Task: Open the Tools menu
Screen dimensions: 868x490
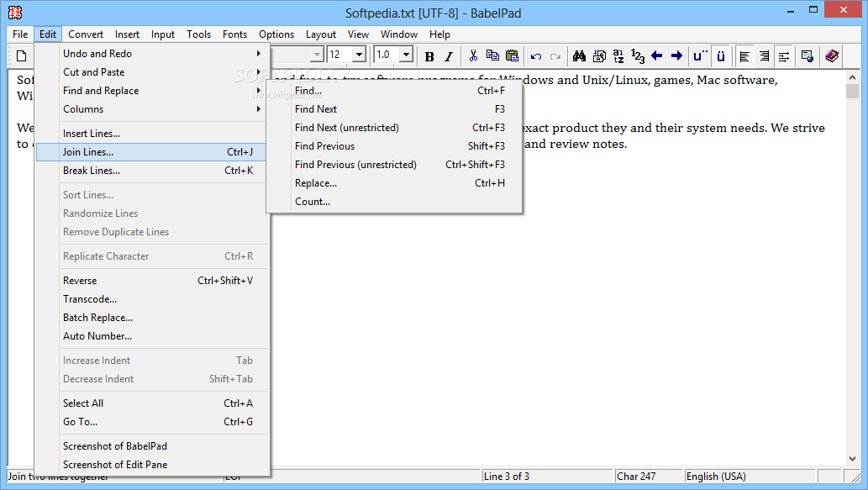Action: pos(199,34)
